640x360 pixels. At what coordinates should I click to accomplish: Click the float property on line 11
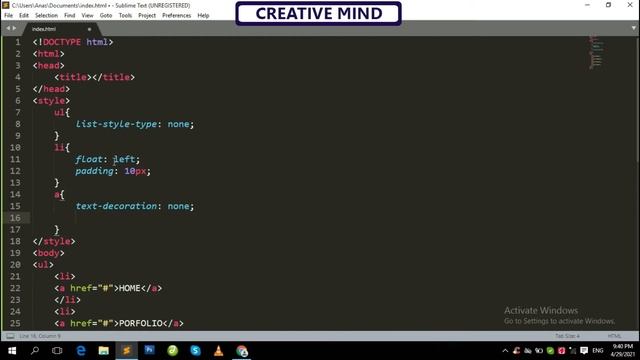[89, 159]
